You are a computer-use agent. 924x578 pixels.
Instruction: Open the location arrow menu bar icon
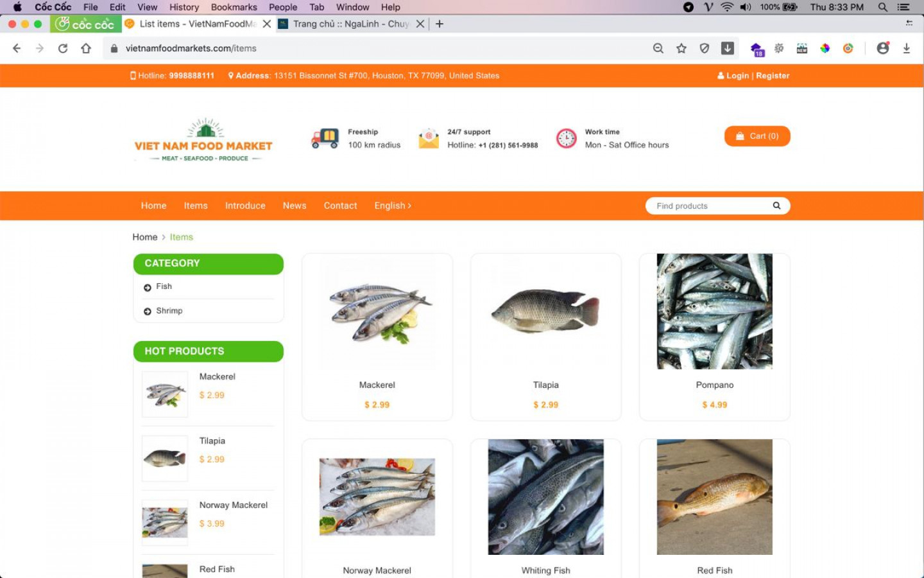click(x=689, y=7)
